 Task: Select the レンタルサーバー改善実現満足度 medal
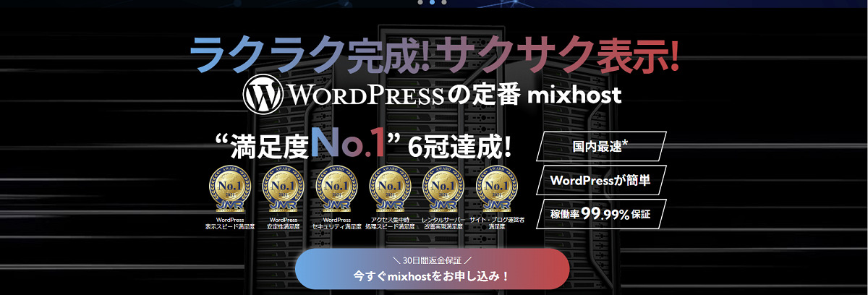coord(443,188)
